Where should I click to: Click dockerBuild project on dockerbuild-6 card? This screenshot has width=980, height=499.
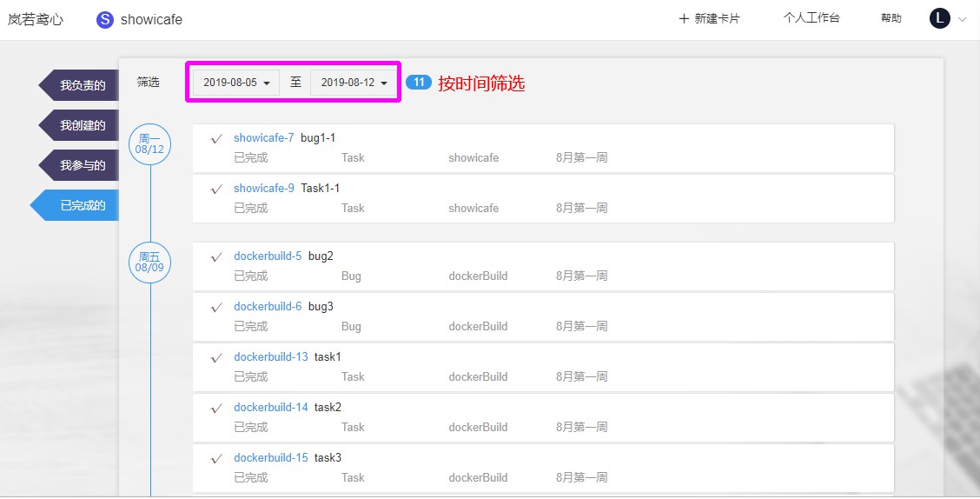point(478,326)
